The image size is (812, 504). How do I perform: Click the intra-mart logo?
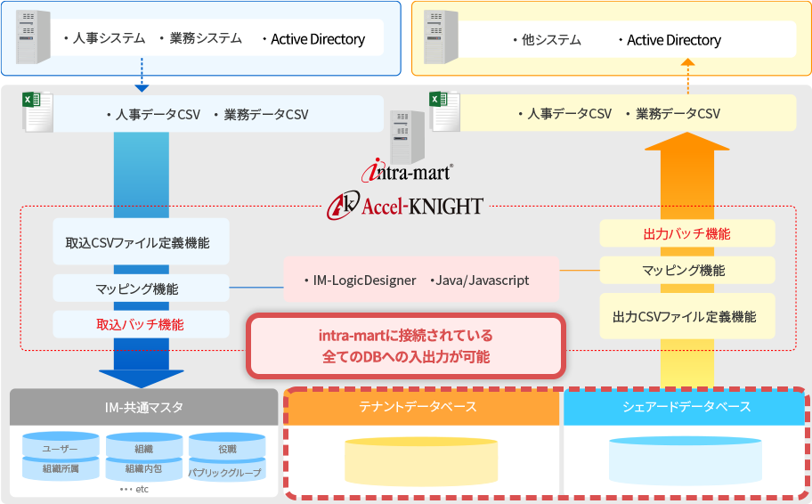tap(408, 170)
